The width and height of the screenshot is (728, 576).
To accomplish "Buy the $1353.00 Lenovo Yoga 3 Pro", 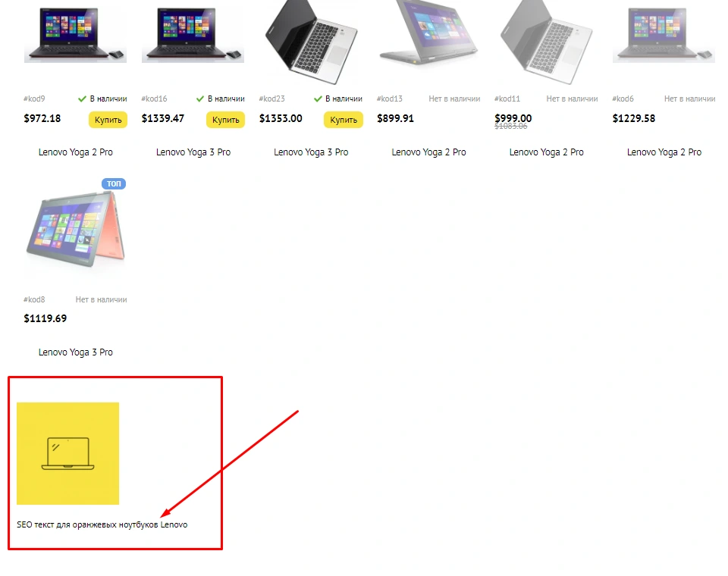I will pos(344,120).
